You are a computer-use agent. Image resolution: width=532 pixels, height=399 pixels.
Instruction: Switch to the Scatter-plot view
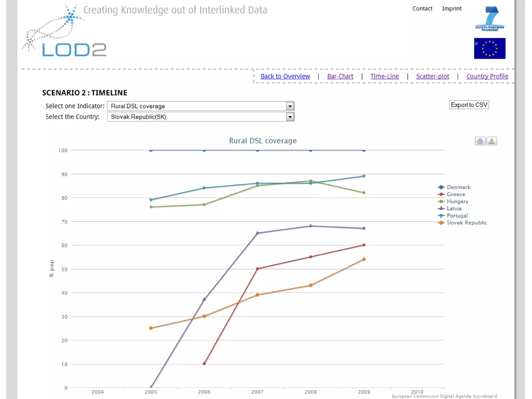433,76
